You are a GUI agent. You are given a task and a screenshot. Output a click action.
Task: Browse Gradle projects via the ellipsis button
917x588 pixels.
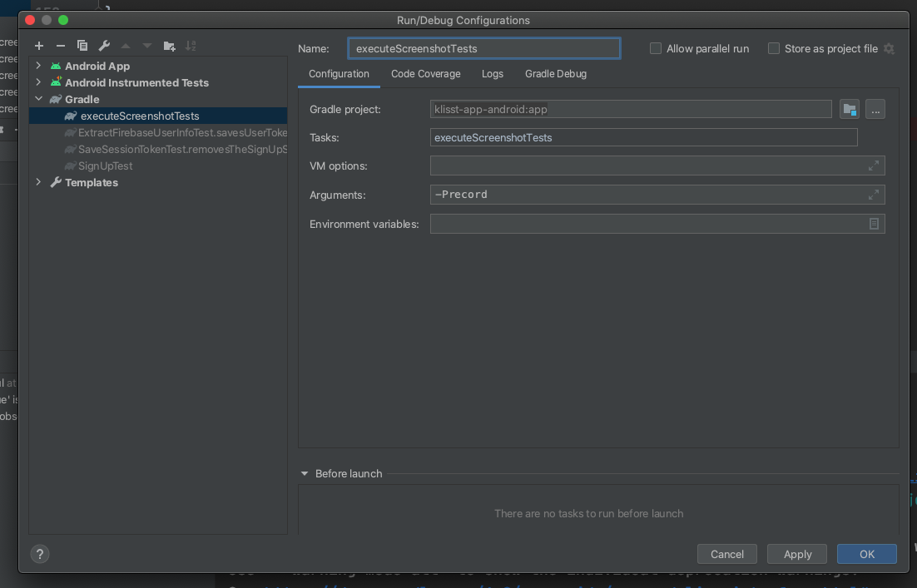pos(875,109)
